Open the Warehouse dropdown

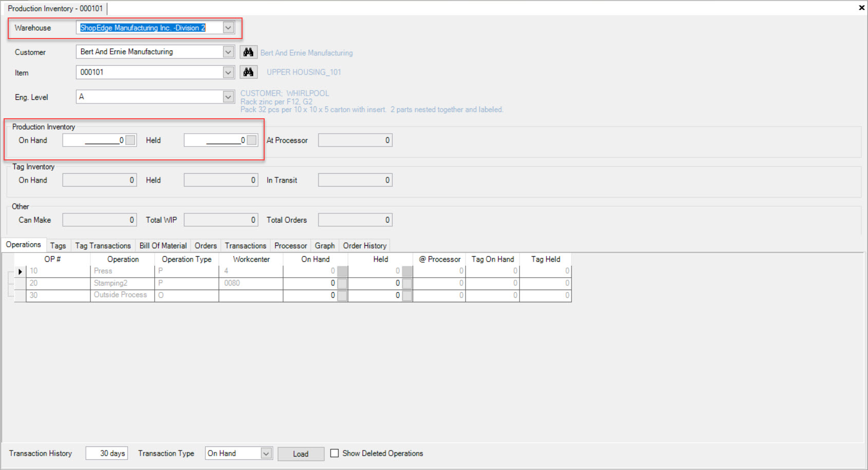coord(228,28)
